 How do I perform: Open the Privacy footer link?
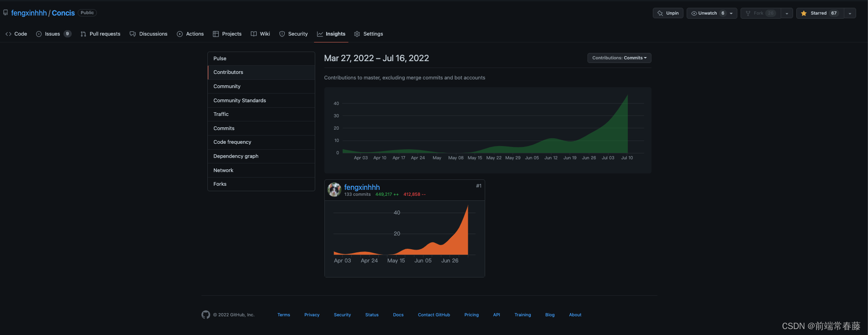click(x=312, y=315)
